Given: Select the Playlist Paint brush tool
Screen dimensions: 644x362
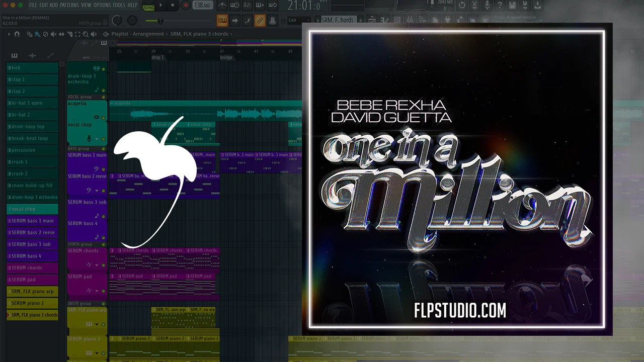Looking at the screenshot, I should coord(37,34).
